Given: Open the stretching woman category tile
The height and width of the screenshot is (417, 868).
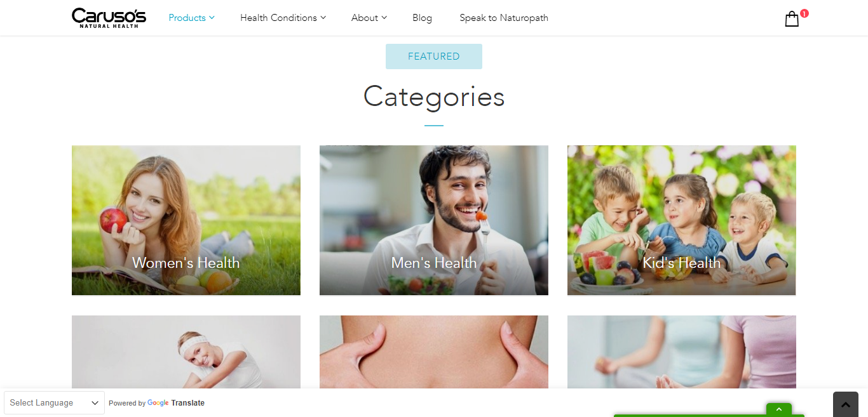Looking at the screenshot, I should tap(186, 352).
